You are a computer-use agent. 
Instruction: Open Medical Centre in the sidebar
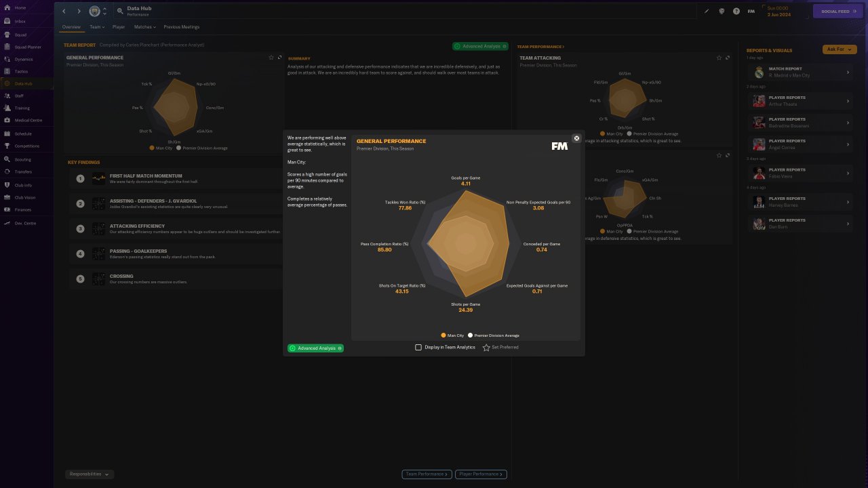click(28, 121)
